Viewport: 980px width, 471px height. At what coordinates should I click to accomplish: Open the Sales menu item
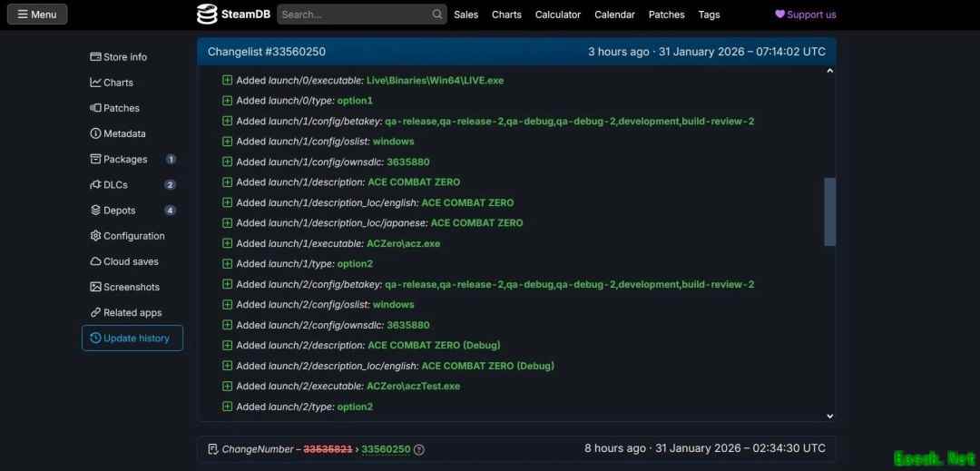tap(465, 15)
